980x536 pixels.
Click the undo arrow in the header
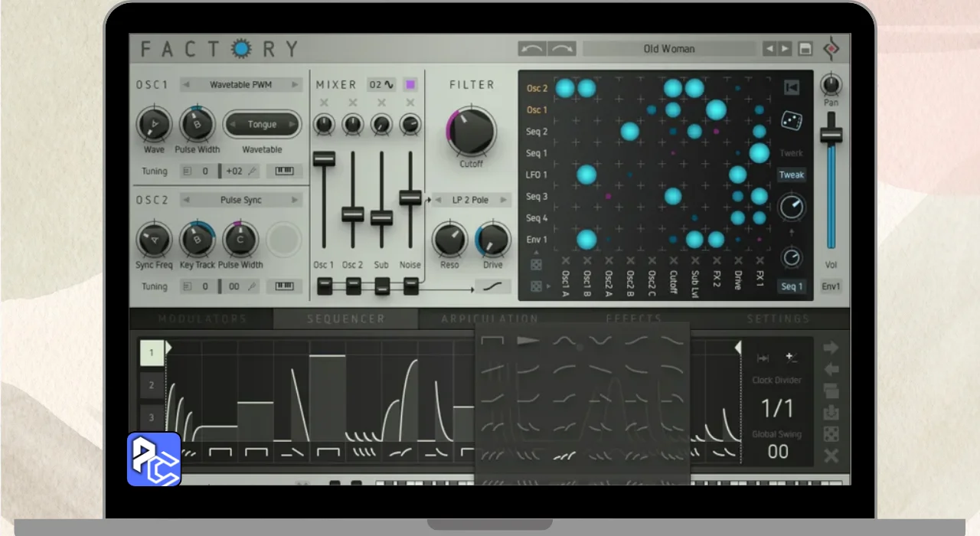pos(532,49)
